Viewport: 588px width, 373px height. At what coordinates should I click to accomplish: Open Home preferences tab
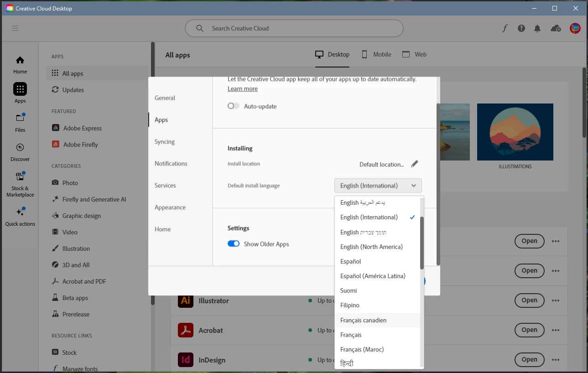pos(162,229)
